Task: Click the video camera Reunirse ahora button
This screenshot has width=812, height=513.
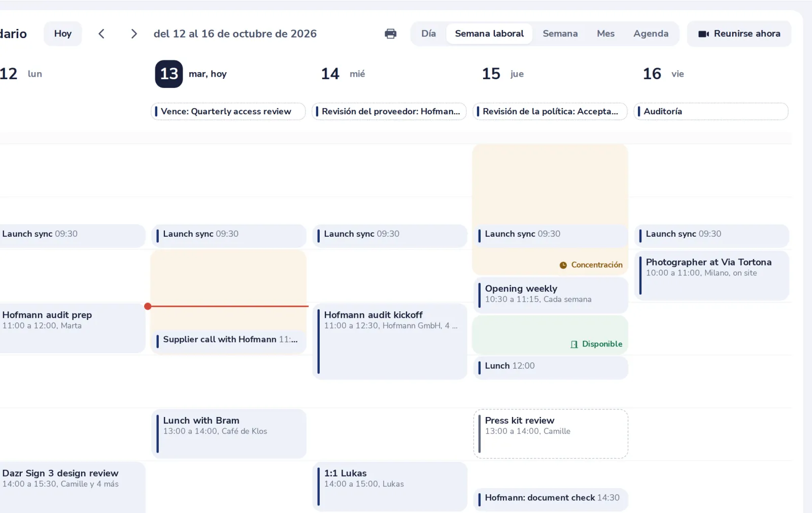Action: click(x=739, y=34)
